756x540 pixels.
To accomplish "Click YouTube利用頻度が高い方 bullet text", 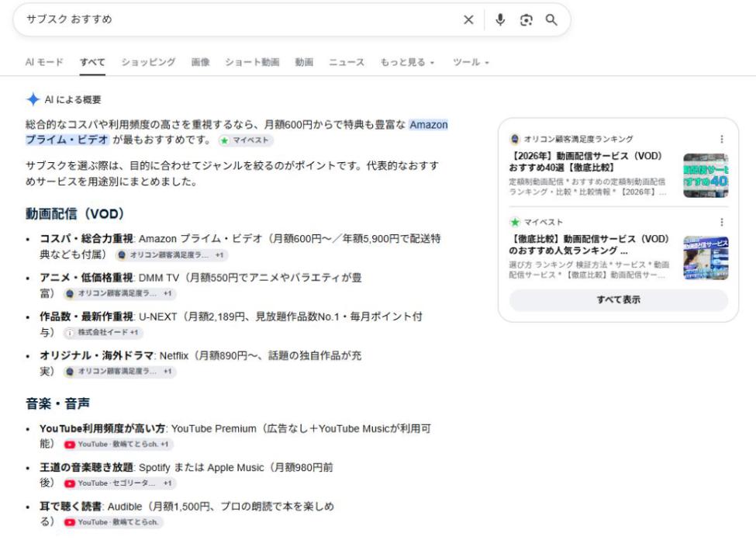I will click(102, 428).
